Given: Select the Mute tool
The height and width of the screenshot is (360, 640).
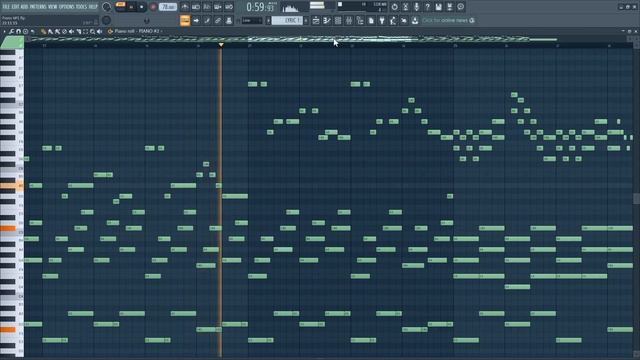Looking at the screenshot, I should point(71,31).
